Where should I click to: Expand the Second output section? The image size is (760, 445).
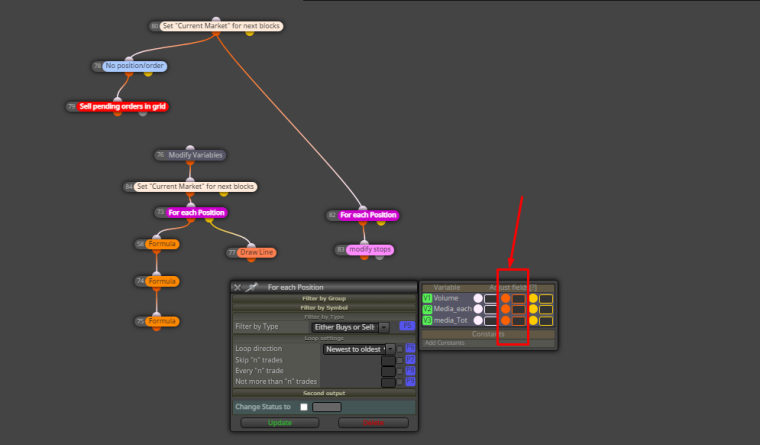[x=324, y=393]
